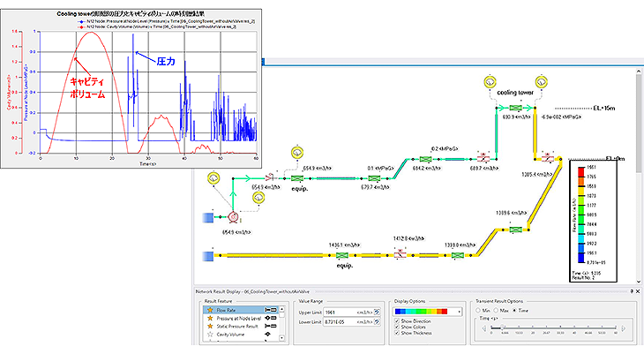Click the Time slider thumb
Screen dimensions: 644x354
(502, 328)
